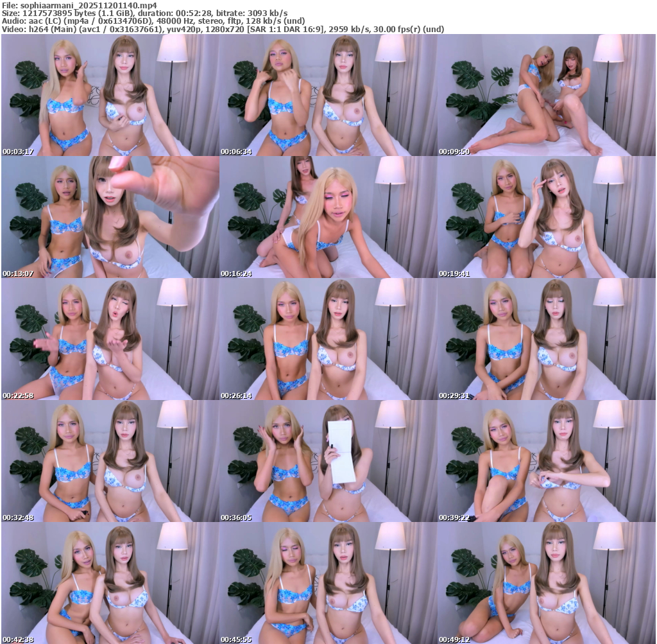Open the frame at 00:19:41

(x=547, y=217)
